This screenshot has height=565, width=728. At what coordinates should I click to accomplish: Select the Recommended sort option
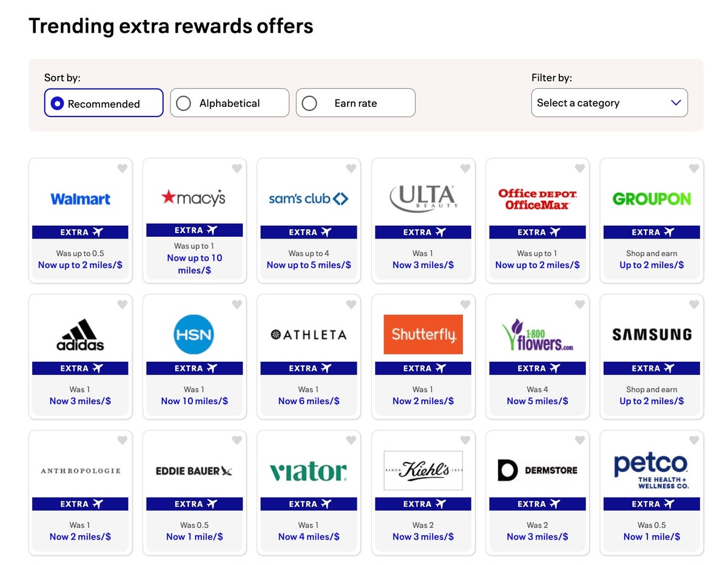104,103
